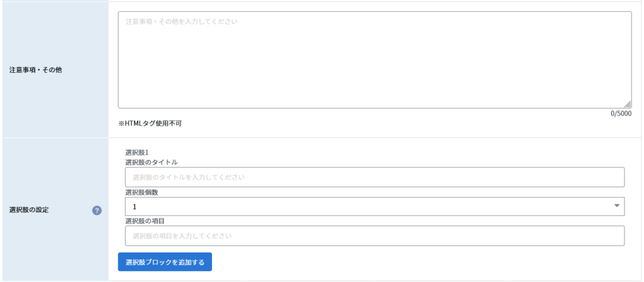Screen dimensions: 644x282
Task: Select the value 1 shown in 選択肢個数
Action: pos(135,207)
